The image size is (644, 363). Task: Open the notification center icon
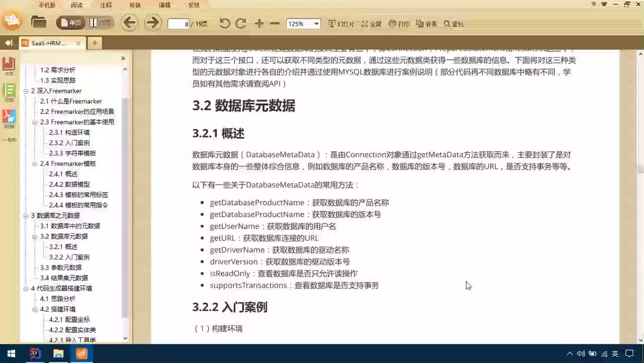(629, 353)
